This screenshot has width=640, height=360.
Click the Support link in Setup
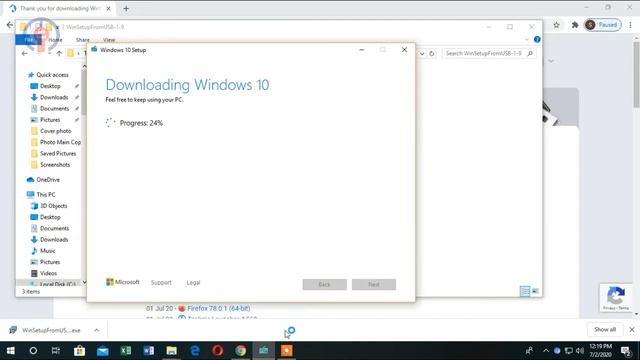161,282
